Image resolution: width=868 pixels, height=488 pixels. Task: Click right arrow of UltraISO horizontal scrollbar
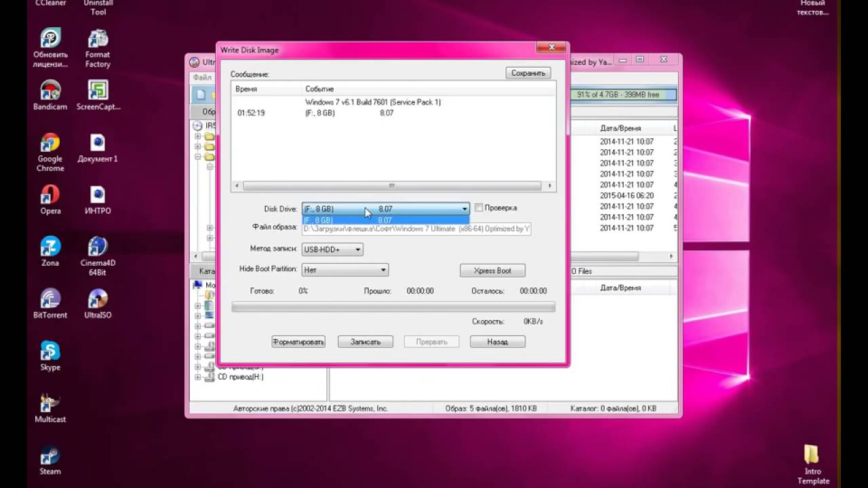click(x=672, y=256)
